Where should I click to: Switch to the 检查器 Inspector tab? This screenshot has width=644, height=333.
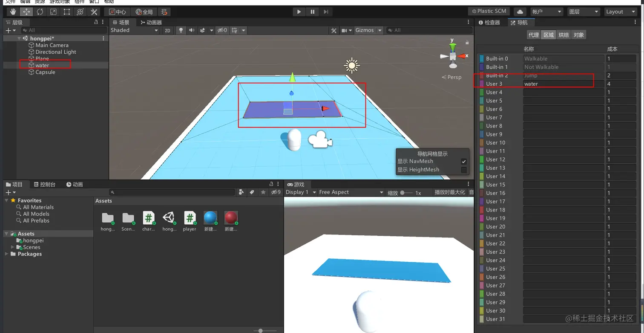(489, 23)
